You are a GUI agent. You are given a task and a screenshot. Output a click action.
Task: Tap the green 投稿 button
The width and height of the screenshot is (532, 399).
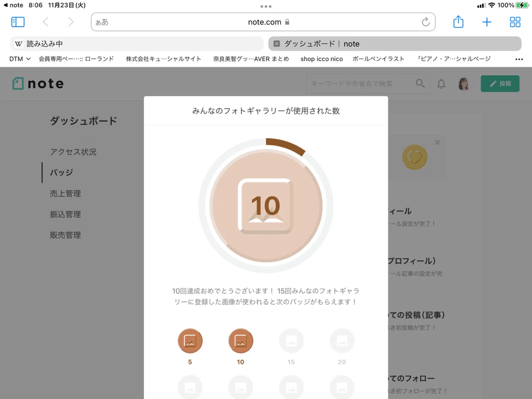(x=500, y=83)
